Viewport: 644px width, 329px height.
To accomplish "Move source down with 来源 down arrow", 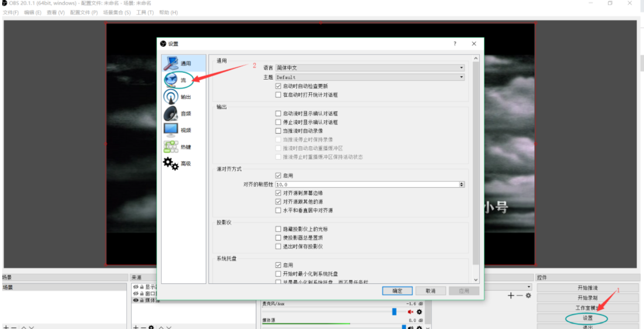I will (169, 327).
